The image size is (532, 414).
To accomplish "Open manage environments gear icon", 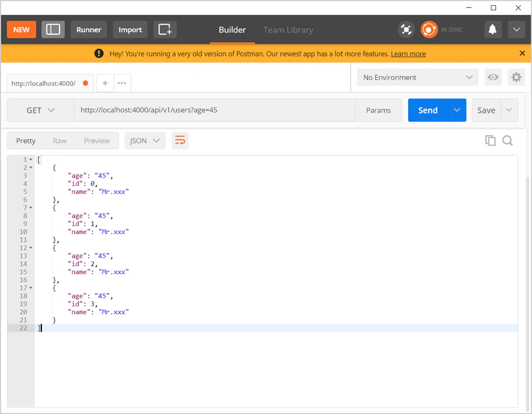I will tap(516, 77).
